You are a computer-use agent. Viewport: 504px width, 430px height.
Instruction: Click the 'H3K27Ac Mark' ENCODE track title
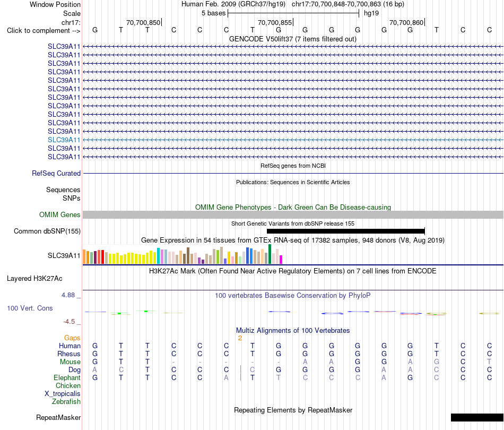pos(293,271)
